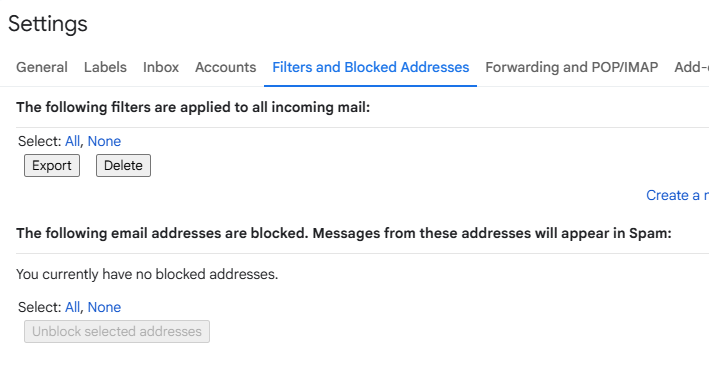The width and height of the screenshot is (709, 365).
Task: Click the Unblock selected addresses button
Action: tap(117, 332)
